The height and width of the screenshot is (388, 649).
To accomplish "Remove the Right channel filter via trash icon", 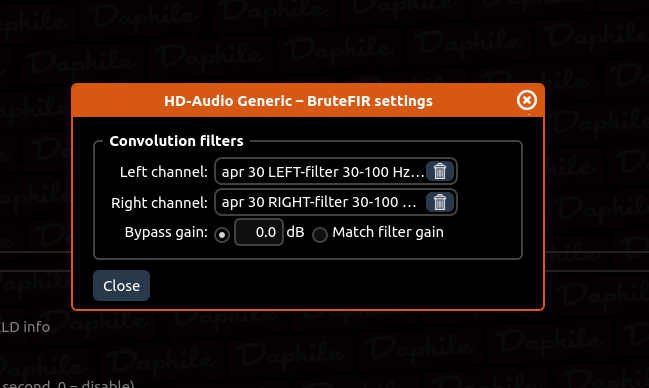I will pyautogui.click(x=440, y=202).
